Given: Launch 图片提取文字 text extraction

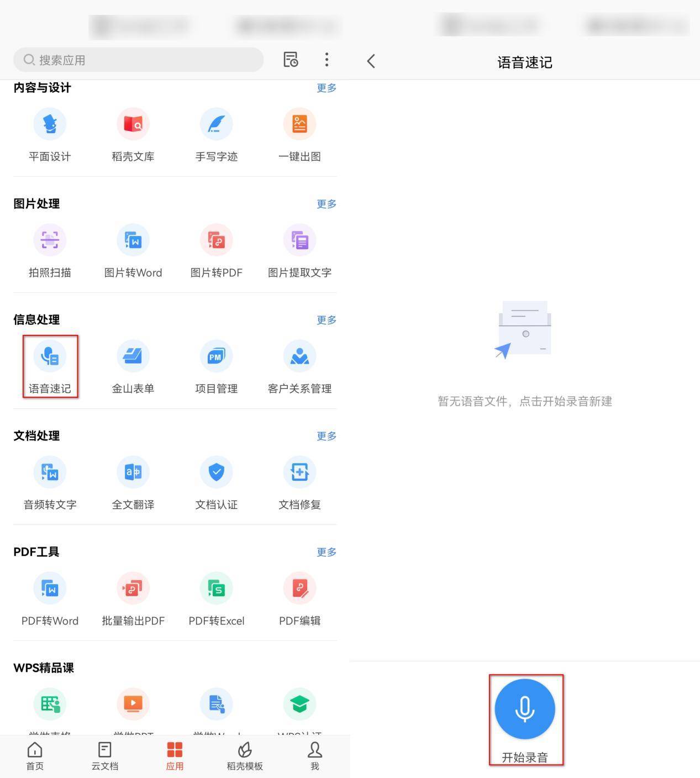Looking at the screenshot, I should tap(299, 240).
